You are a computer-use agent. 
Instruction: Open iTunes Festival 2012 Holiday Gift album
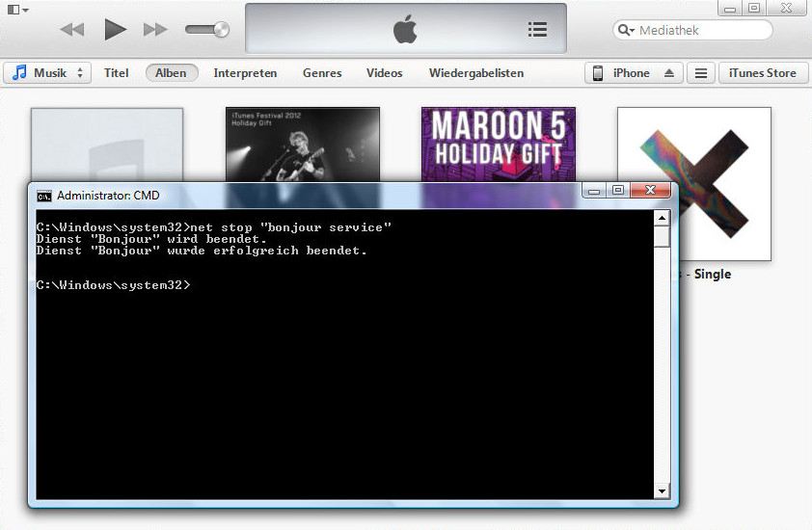(303, 145)
